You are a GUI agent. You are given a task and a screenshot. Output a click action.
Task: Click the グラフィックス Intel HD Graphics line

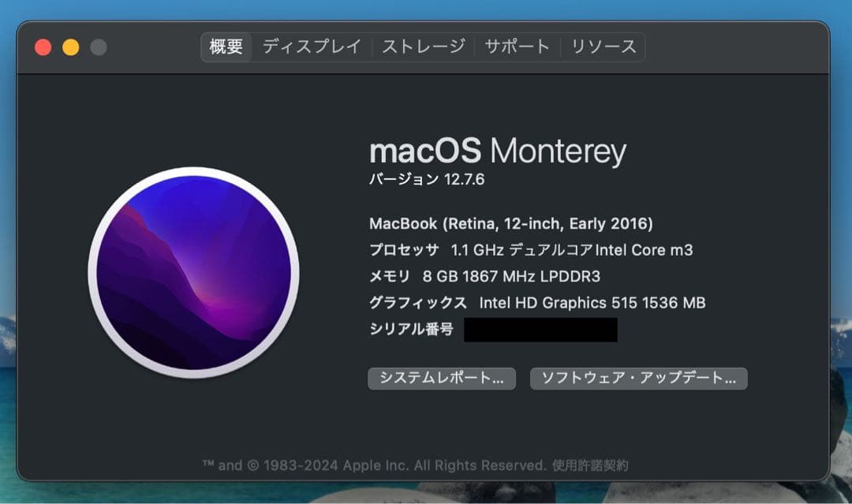point(537,303)
